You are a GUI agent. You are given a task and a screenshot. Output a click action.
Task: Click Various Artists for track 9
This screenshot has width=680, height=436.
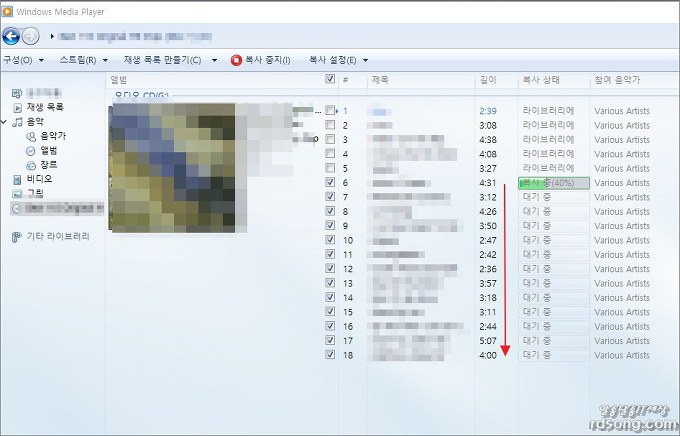[x=622, y=226]
